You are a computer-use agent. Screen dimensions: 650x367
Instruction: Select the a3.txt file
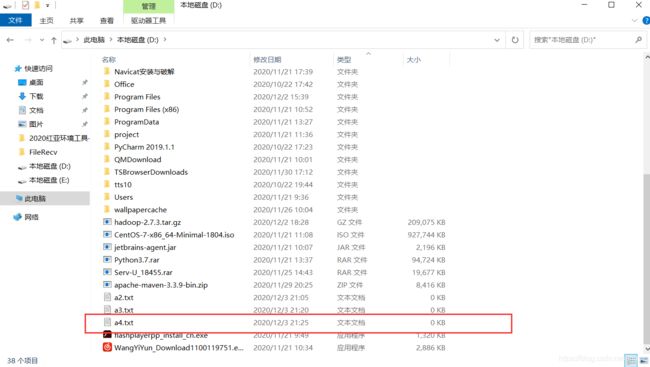tap(124, 310)
